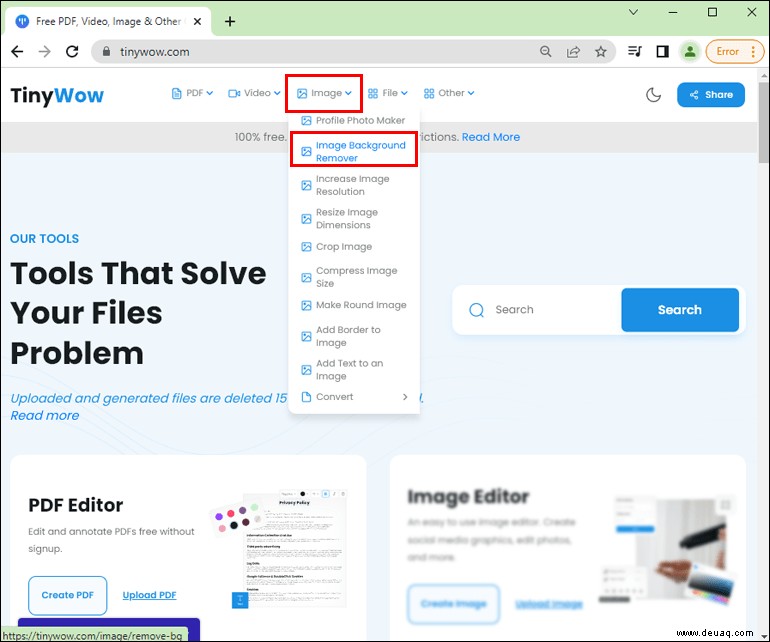Open the Upload PDF link

pyautogui.click(x=149, y=595)
